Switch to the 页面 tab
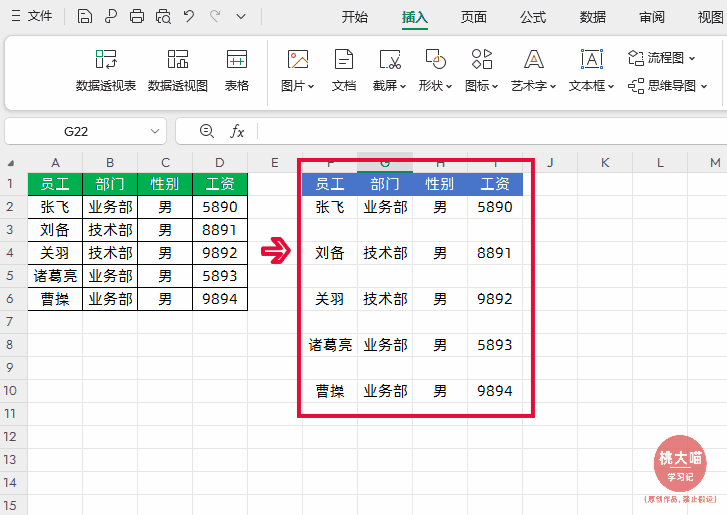This screenshot has width=727, height=515. (474, 17)
